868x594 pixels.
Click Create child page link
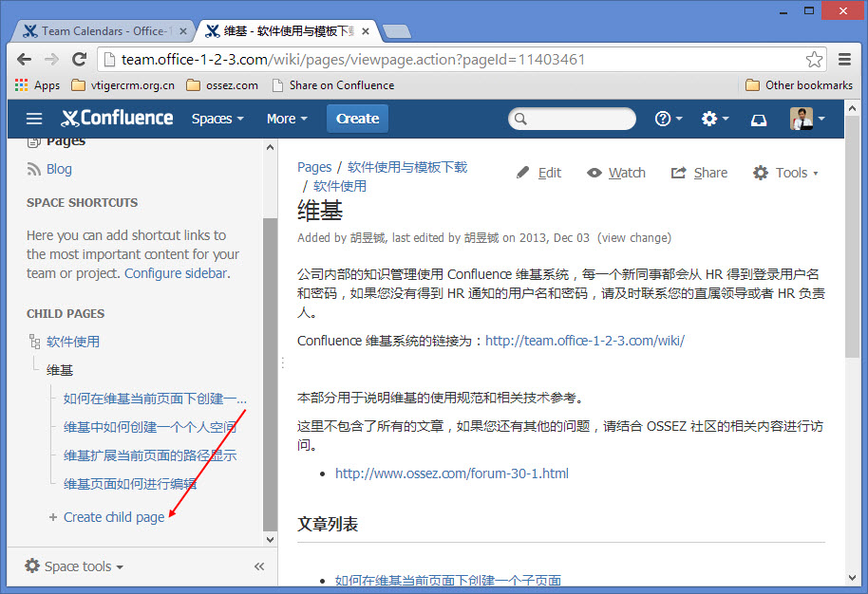tap(114, 517)
